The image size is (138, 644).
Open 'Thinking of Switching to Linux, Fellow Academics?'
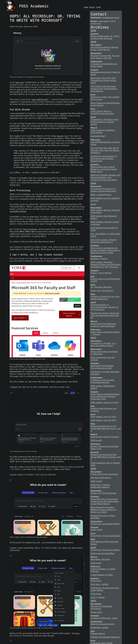pos(105,298)
